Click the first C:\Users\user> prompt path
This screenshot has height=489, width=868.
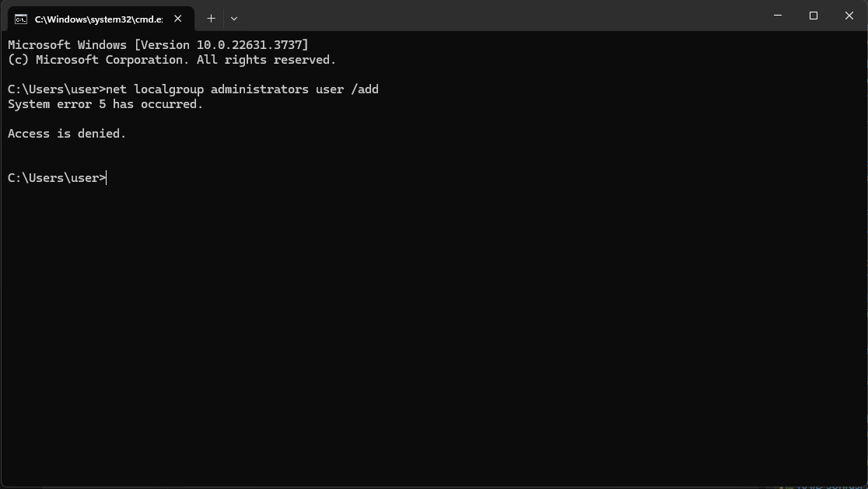(x=56, y=89)
